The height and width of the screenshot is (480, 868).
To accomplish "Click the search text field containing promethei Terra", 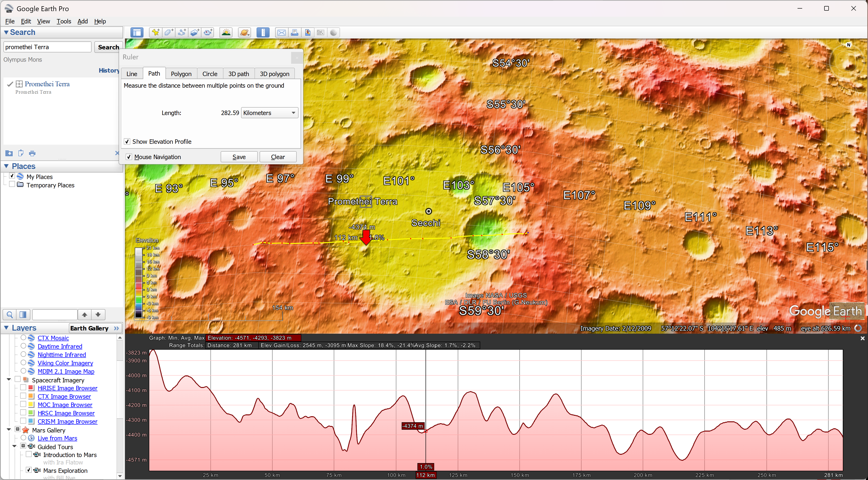I will [x=47, y=47].
